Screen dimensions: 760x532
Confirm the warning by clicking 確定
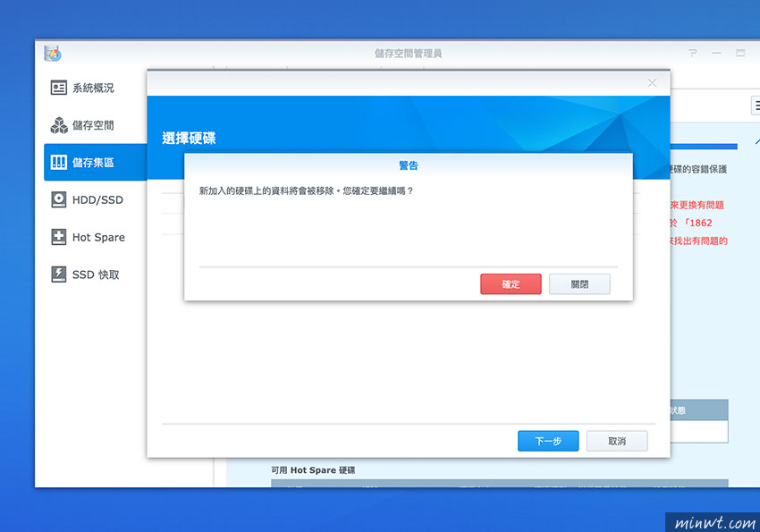tap(511, 283)
